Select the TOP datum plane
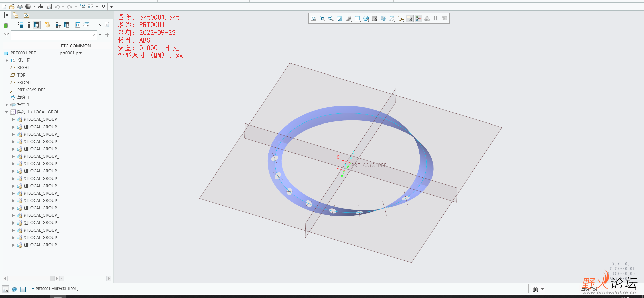The width and height of the screenshot is (644, 298). click(21, 75)
